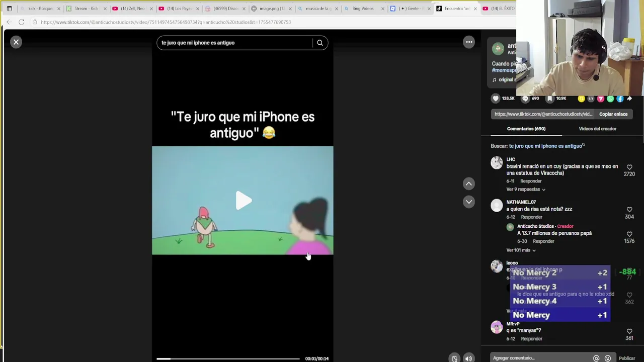Screen dimensions: 644x362
Task: Click the browser address bar URL
Action: pos(166,22)
